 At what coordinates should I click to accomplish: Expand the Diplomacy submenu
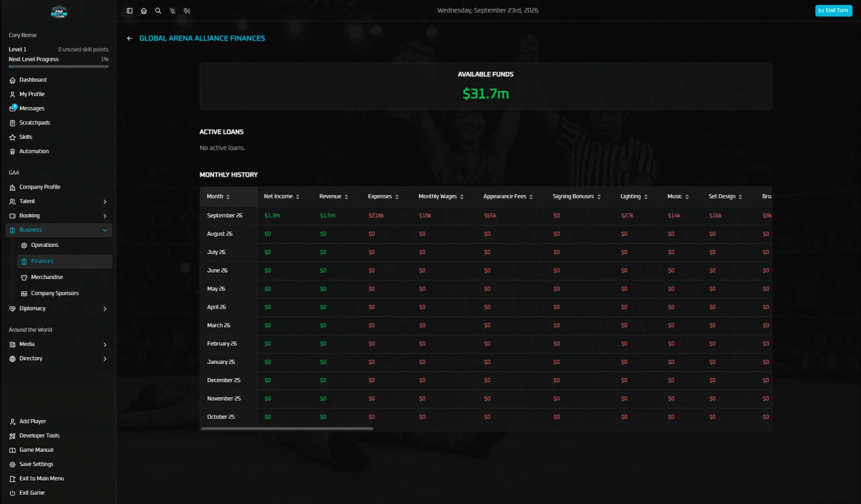tap(59, 308)
